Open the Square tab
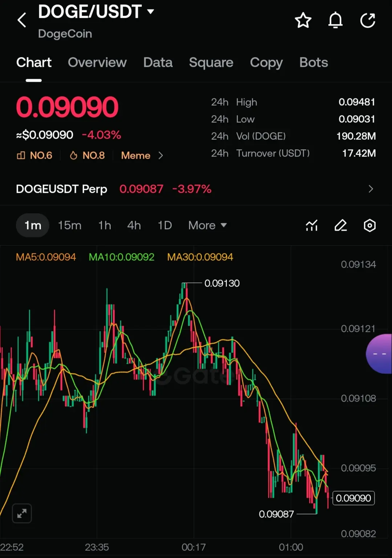 click(211, 62)
